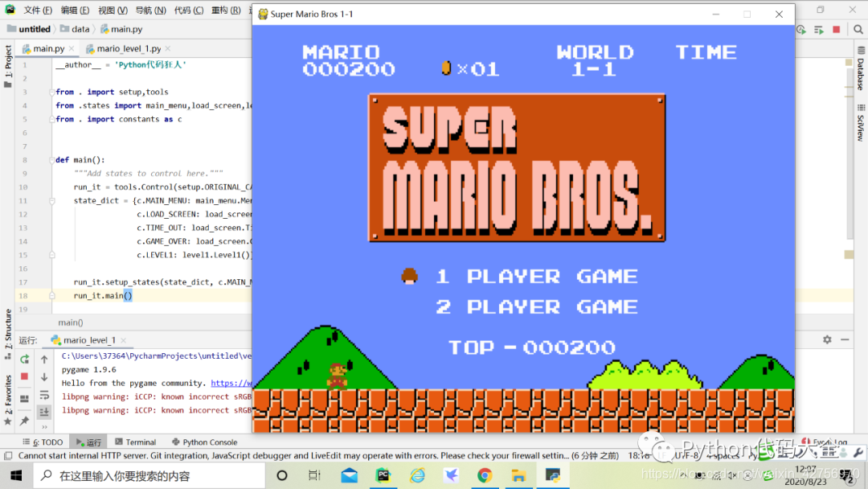This screenshot has width=868, height=489.
Task: Select data folder in the breadcrumb
Action: (x=75, y=29)
